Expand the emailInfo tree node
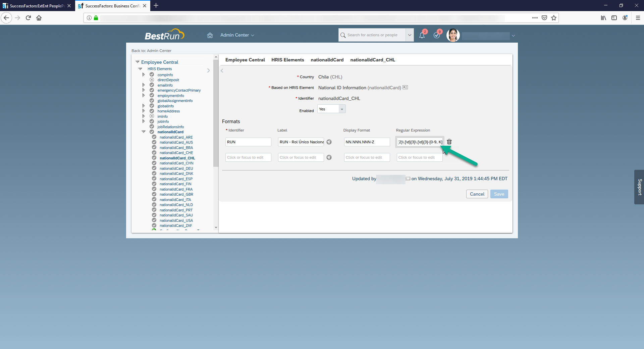The height and width of the screenshot is (349, 644). click(144, 85)
